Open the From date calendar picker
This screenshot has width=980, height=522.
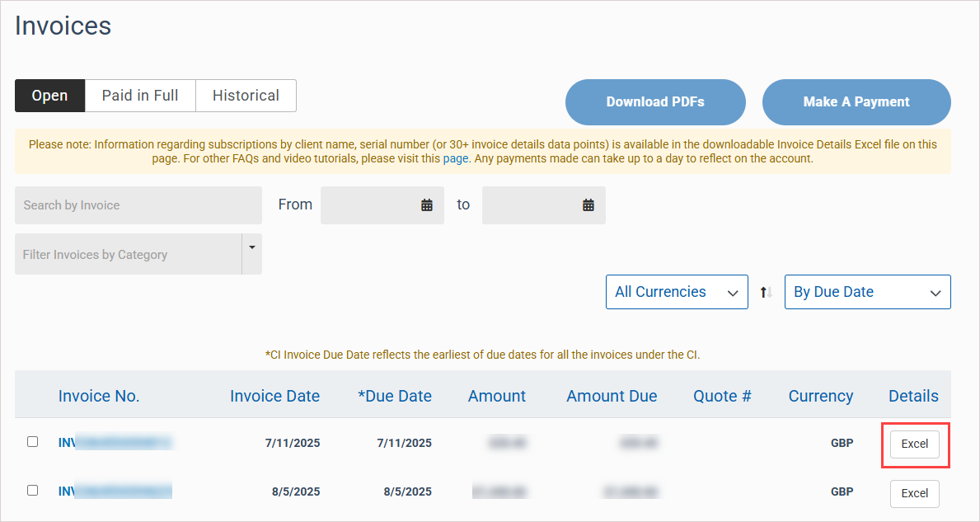pos(427,205)
